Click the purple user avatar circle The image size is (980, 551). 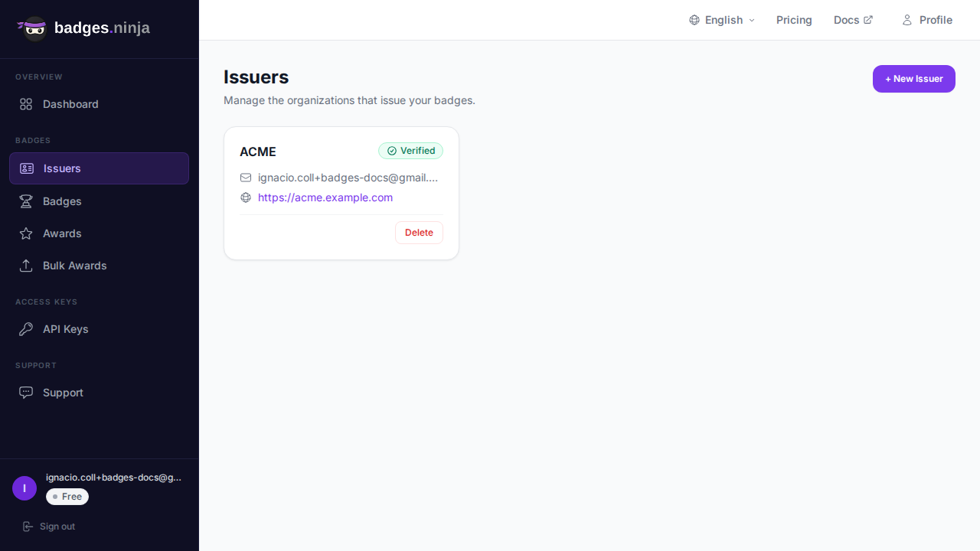point(24,488)
